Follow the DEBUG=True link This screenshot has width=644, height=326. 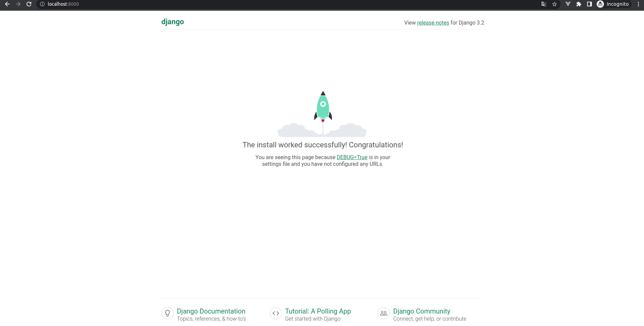click(352, 157)
